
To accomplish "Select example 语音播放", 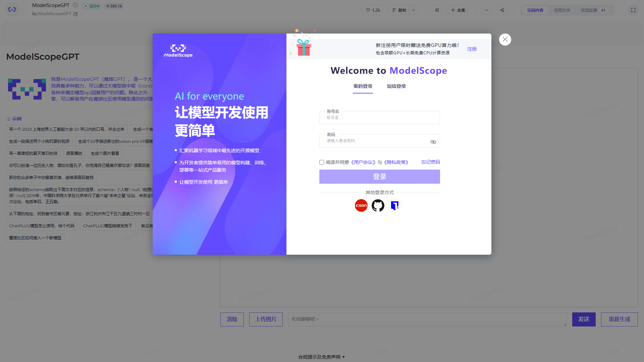I will click(74, 154).
